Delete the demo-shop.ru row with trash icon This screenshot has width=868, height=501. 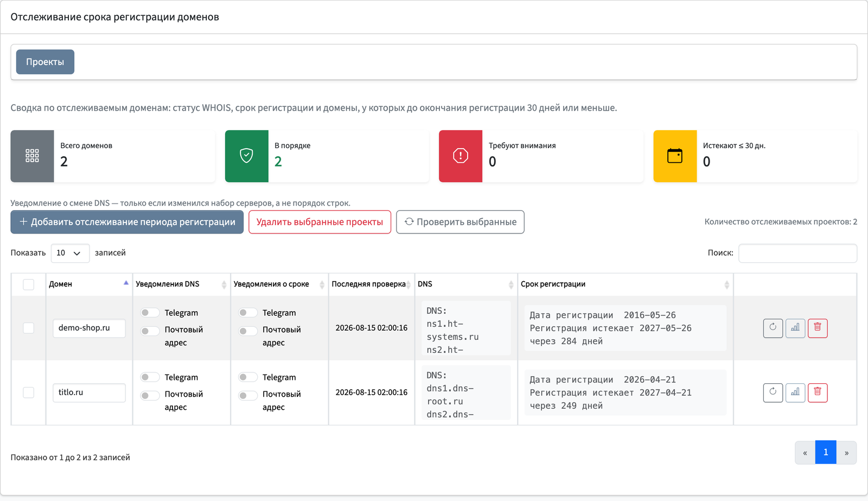818,328
